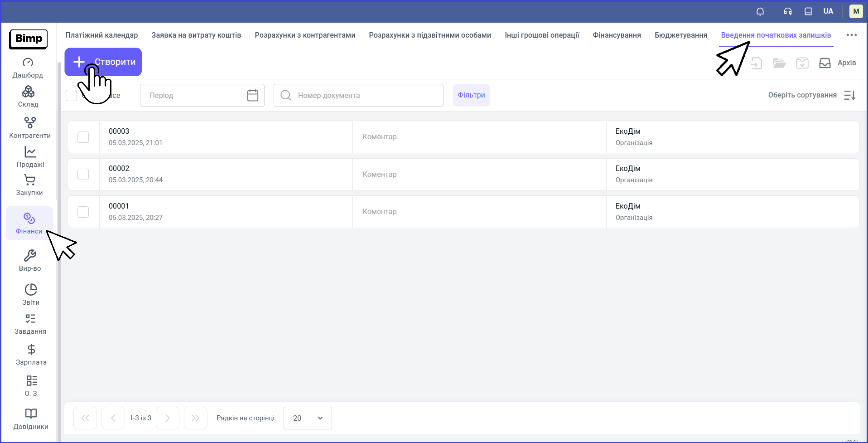868x443 pixels.
Task: Click the Номер документа search field
Action: pyautogui.click(x=358, y=95)
